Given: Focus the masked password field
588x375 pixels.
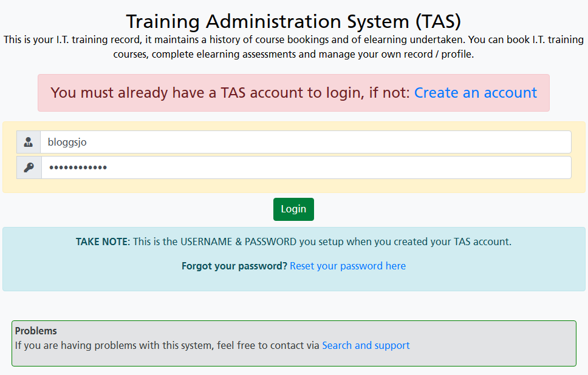Looking at the screenshot, I should 306,167.
